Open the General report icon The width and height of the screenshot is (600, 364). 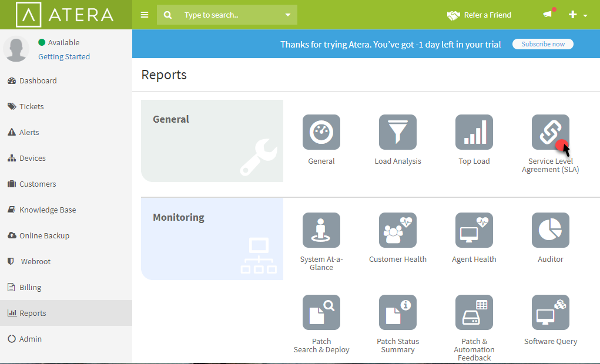point(321,132)
